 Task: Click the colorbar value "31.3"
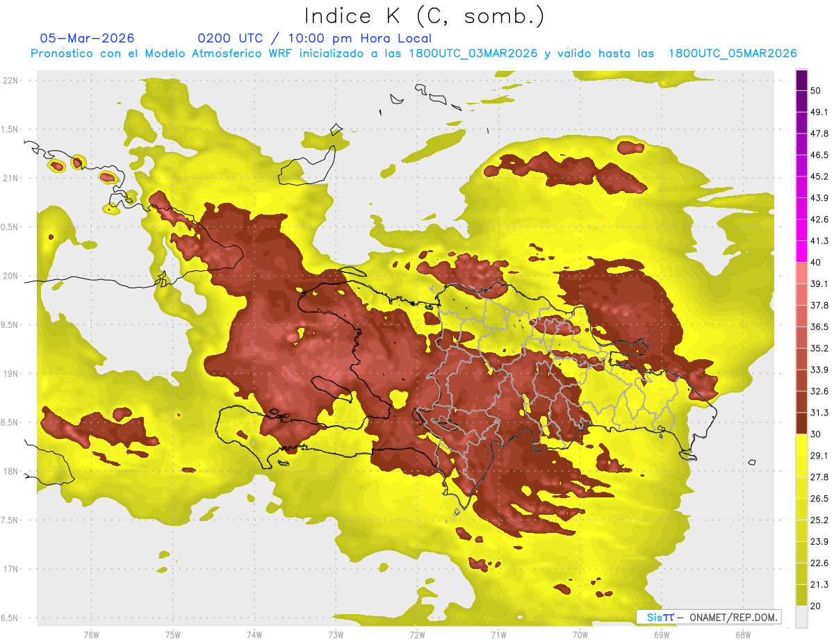(819, 413)
